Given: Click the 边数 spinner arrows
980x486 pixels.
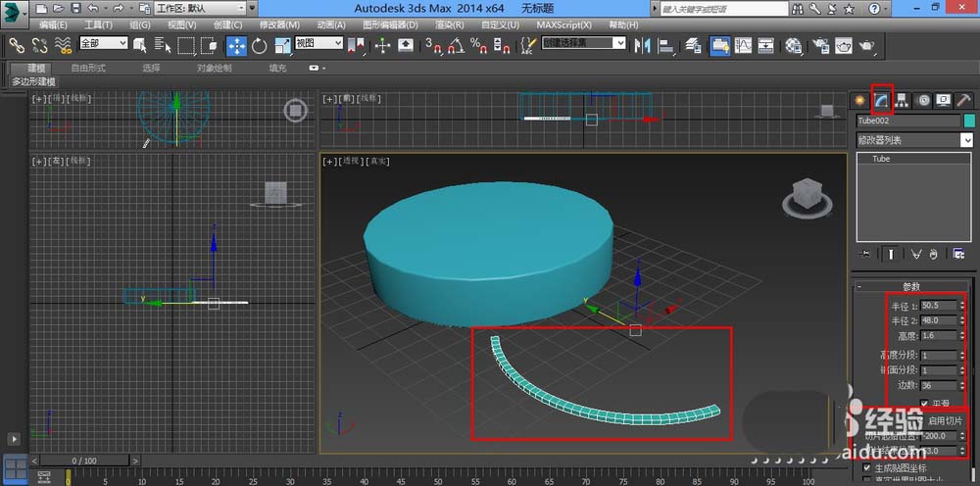Looking at the screenshot, I should pyautogui.click(x=961, y=385).
